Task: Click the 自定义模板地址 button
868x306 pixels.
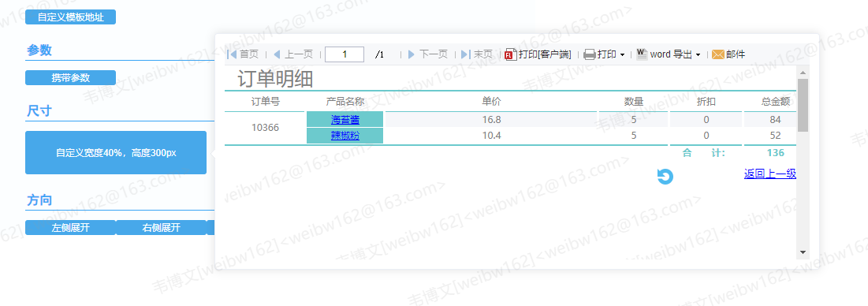Action: tap(70, 17)
